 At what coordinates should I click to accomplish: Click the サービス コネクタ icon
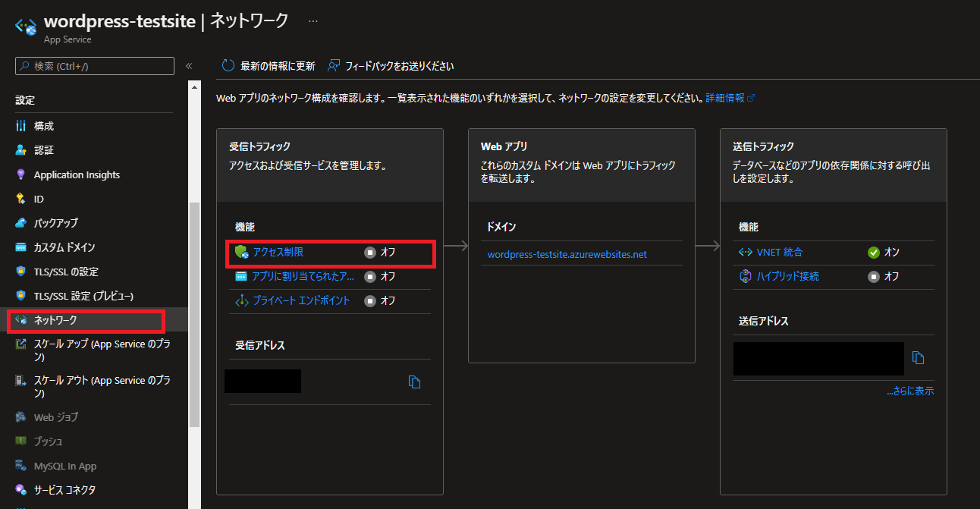point(20,490)
